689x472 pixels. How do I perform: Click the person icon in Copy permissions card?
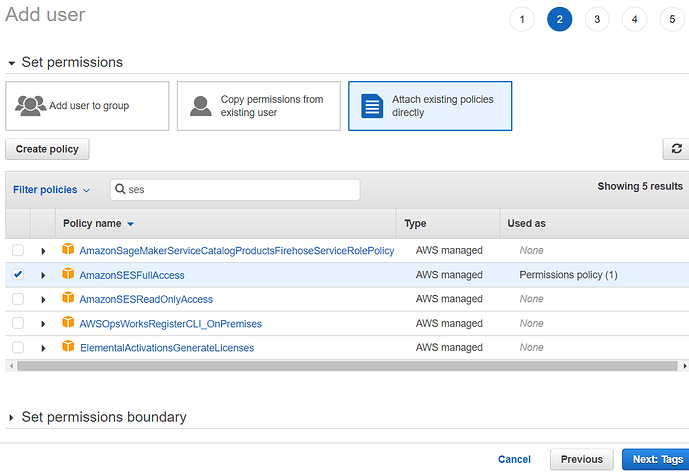coord(200,106)
